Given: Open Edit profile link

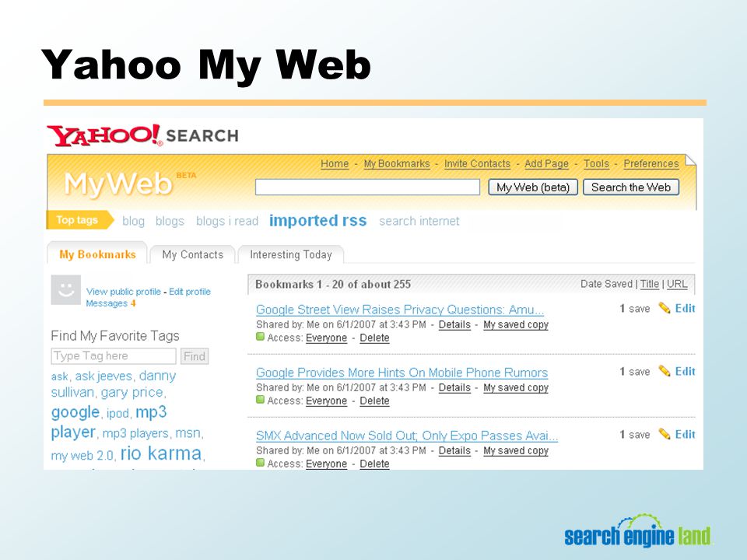Looking at the screenshot, I should pyautogui.click(x=190, y=292).
